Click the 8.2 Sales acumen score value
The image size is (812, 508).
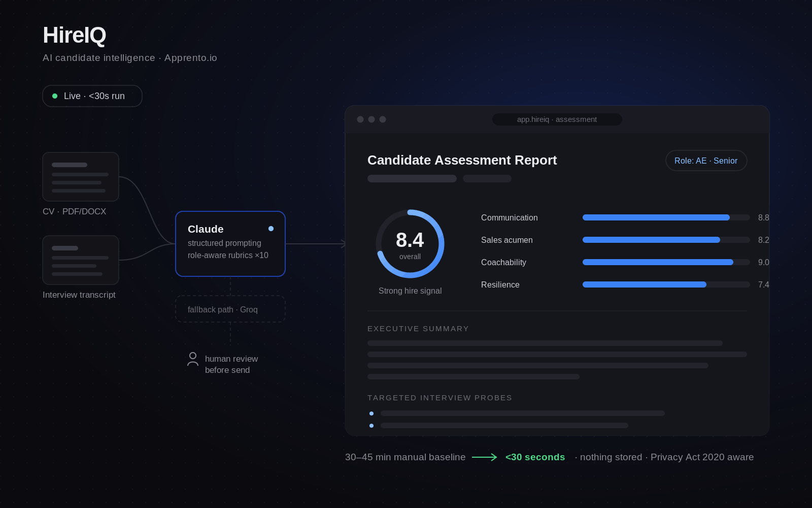tap(764, 240)
